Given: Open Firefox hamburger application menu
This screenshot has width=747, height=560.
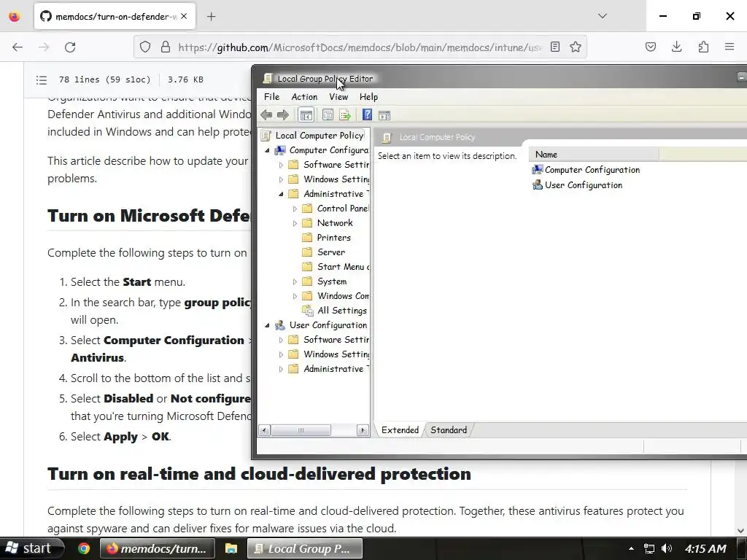Looking at the screenshot, I should pyautogui.click(x=729, y=47).
